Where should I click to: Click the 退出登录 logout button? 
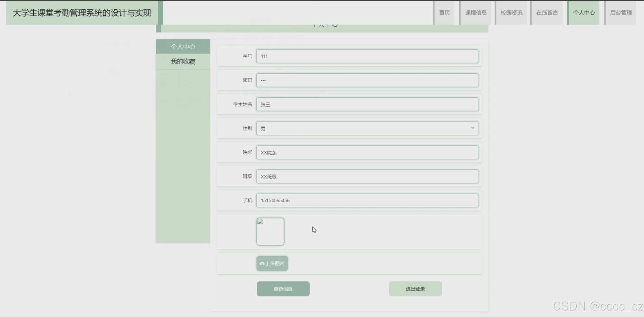tap(415, 289)
